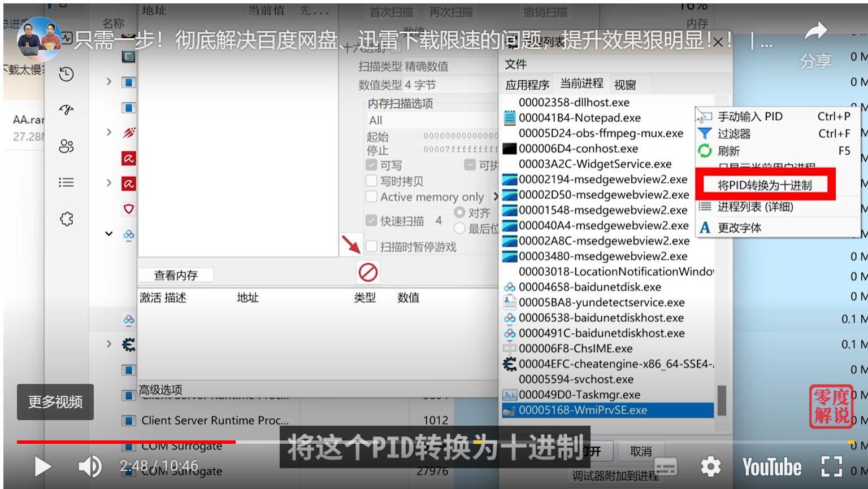Enable Active memory only checkbox
This screenshot has width=868, height=489.
[x=371, y=197]
